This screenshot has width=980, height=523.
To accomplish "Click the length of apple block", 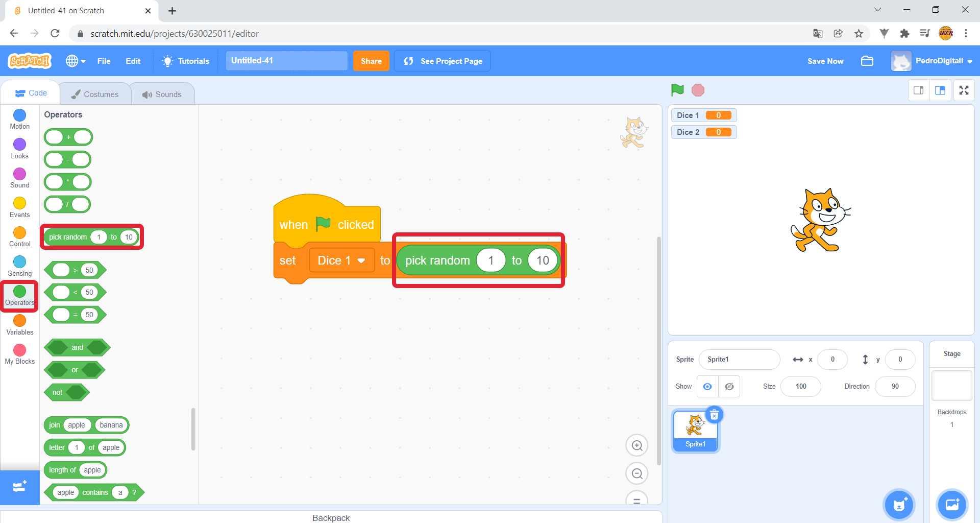I will [x=76, y=470].
